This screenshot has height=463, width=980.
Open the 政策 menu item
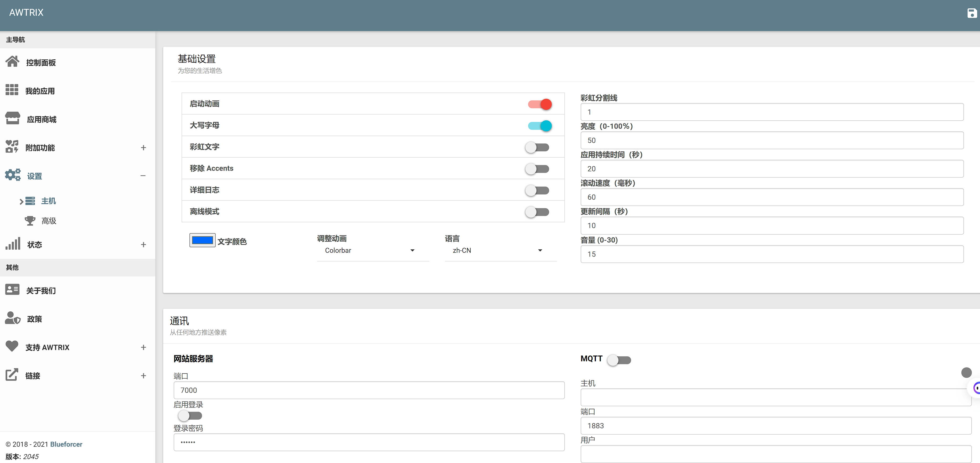tap(34, 319)
